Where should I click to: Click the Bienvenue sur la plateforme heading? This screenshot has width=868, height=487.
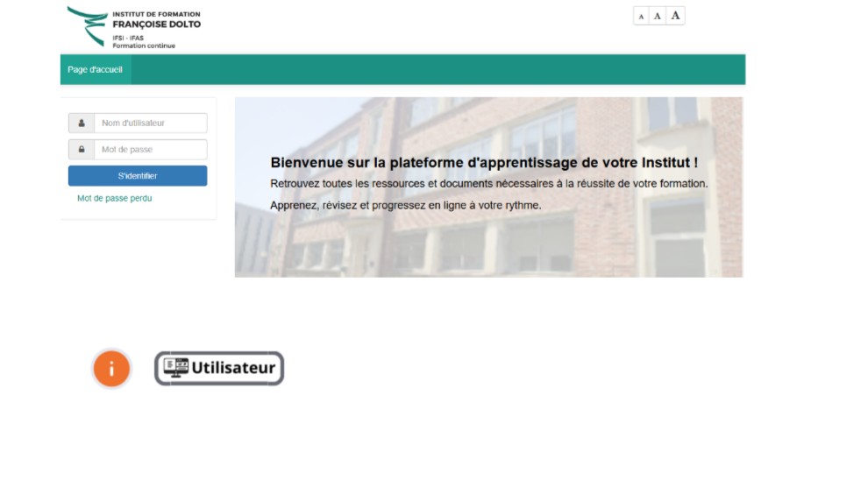(x=484, y=162)
